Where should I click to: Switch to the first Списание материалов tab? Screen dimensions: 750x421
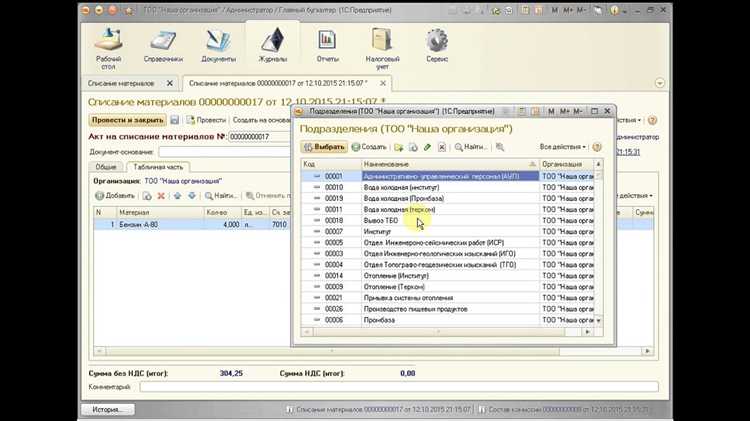(x=121, y=83)
